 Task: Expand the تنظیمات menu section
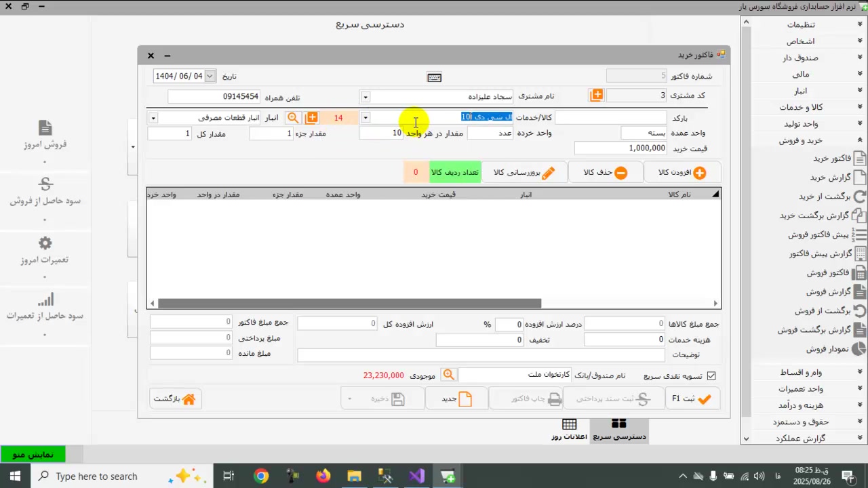click(x=806, y=24)
